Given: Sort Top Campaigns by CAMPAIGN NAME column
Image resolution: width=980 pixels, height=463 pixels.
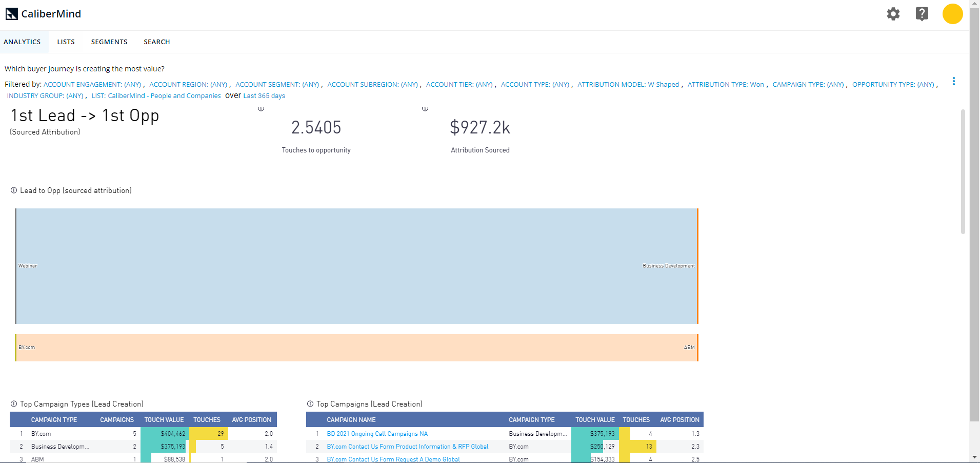Looking at the screenshot, I should click(x=351, y=420).
